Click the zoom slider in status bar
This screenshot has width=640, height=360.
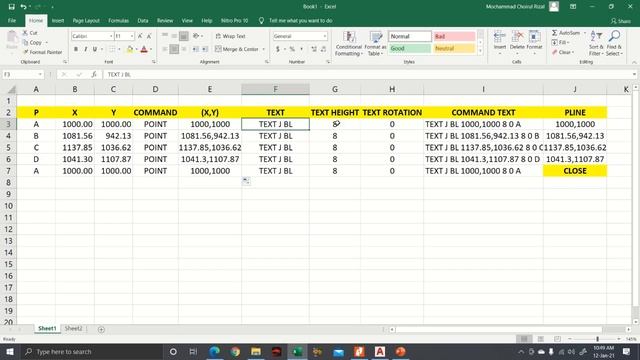[x=597, y=339]
